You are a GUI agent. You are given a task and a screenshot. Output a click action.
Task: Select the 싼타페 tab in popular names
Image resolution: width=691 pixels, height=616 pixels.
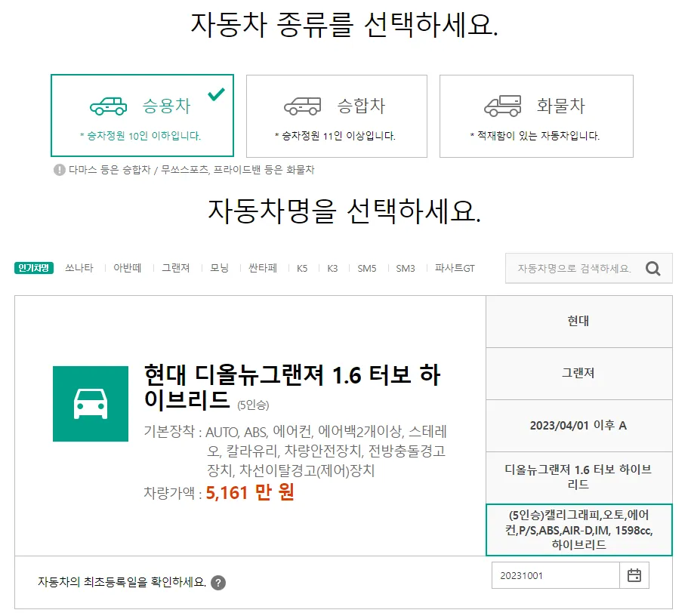click(x=261, y=267)
